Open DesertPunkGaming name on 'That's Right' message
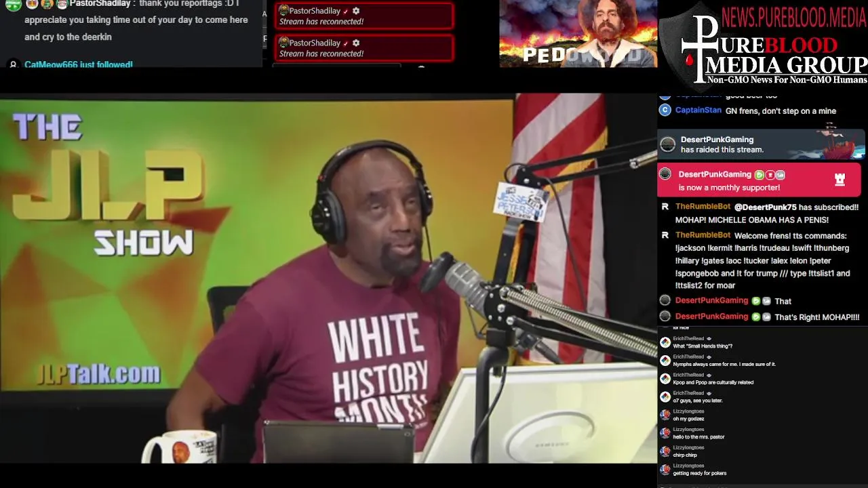This screenshot has width=868, height=488. (x=711, y=317)
